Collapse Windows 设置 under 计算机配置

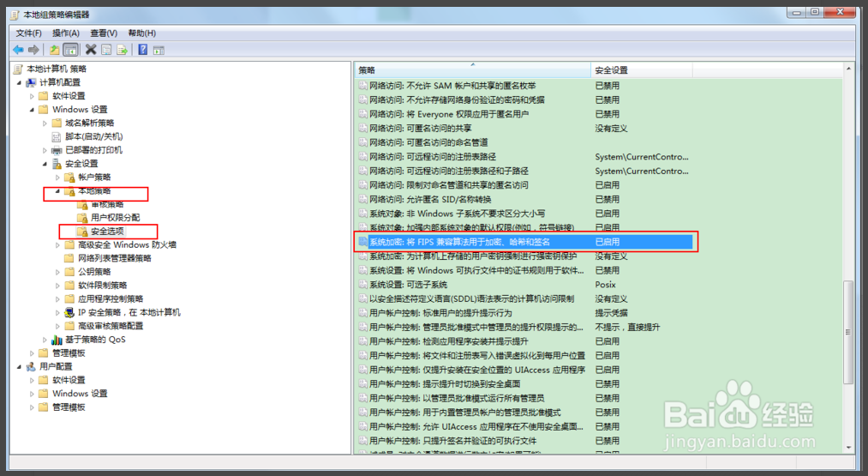[x=32, y=110]
